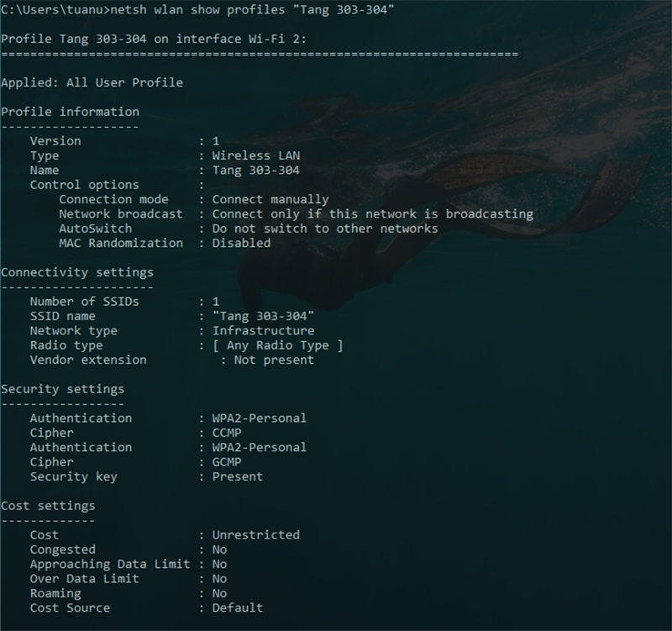Select the 'MAC Randomization : Disabled' row
This screenshot has height=631, width=672.
click(165, 243)
